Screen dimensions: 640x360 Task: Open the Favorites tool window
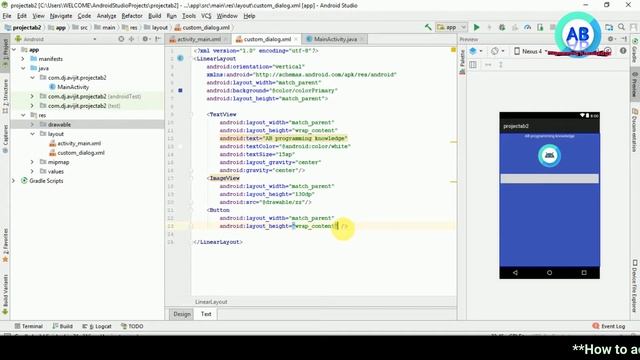5,246
